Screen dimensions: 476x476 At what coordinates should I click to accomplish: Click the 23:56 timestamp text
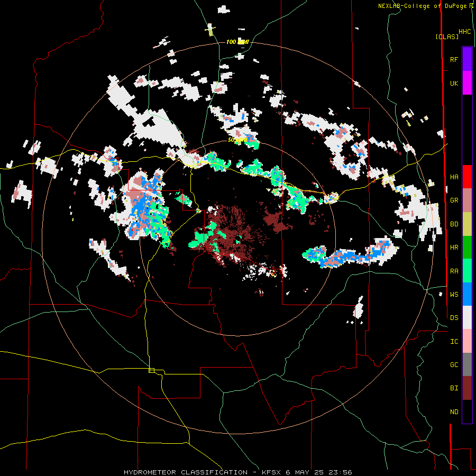tap(340, 472)
